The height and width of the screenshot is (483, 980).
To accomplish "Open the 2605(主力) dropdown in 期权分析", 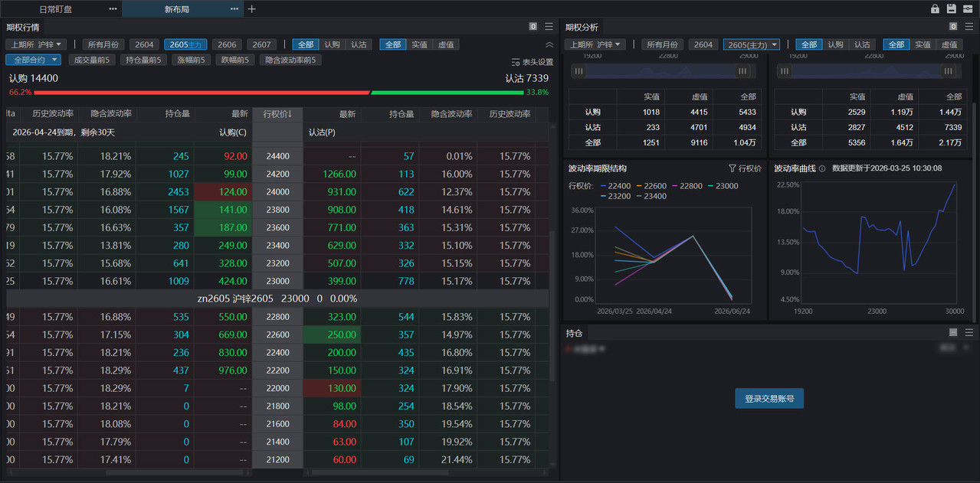I will (x=752, y=44).
